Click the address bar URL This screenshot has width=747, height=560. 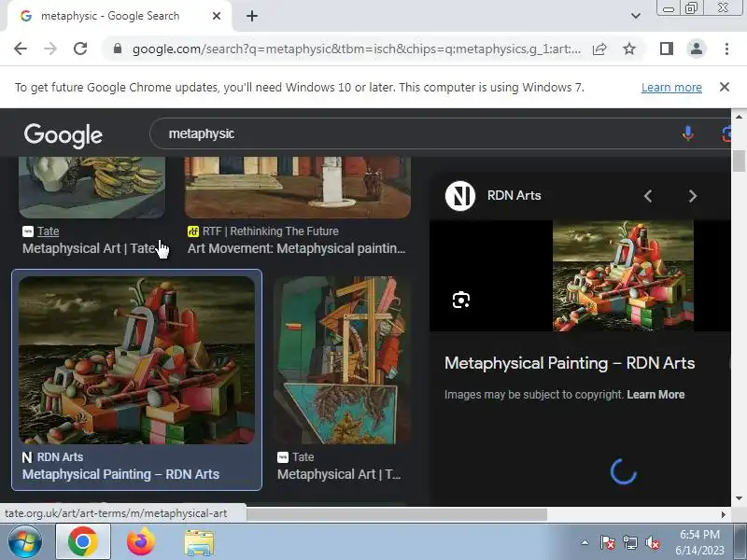[357, 49]
